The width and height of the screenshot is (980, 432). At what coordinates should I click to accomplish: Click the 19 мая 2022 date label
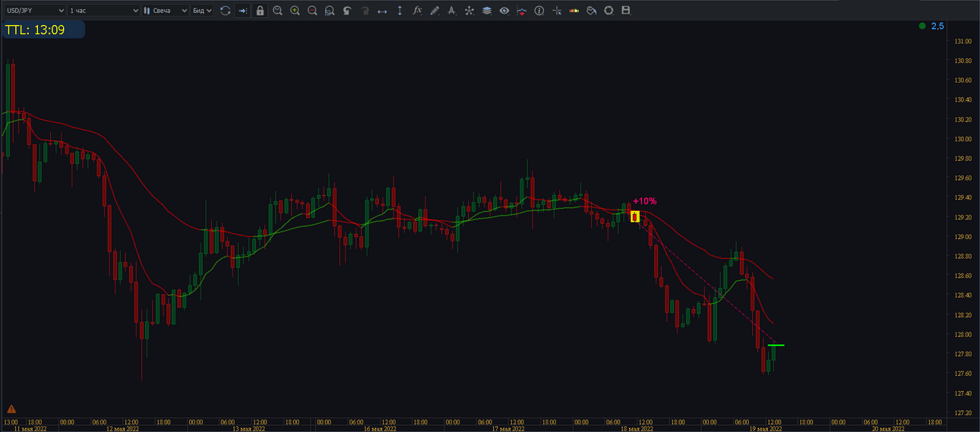tap(765, 428)
